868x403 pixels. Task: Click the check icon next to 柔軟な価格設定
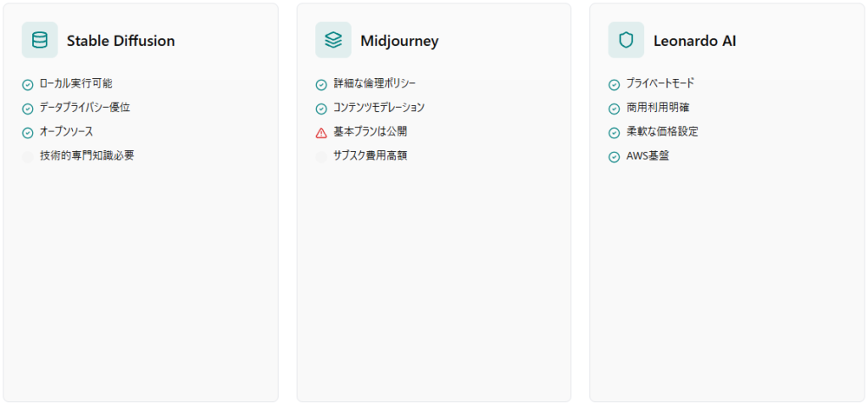(x=615, y=132)
